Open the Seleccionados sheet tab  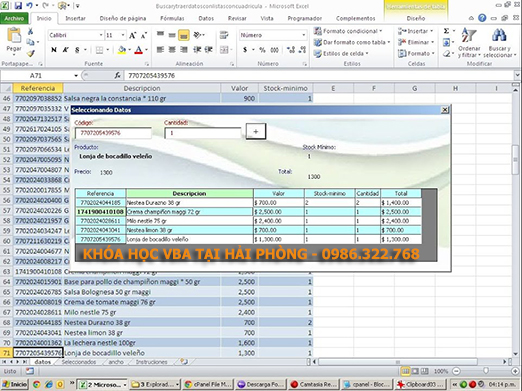79,362
